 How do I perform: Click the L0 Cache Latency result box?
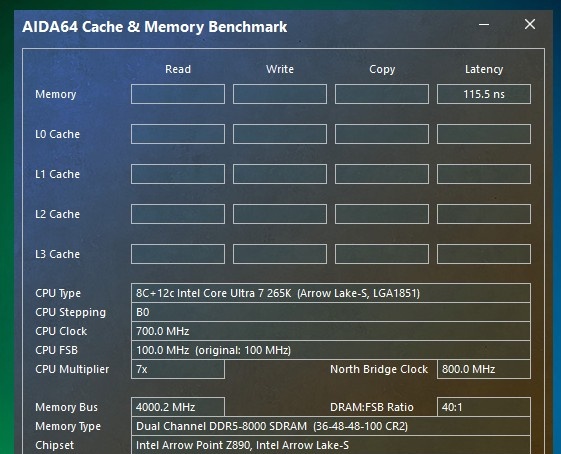pos(484,134)
